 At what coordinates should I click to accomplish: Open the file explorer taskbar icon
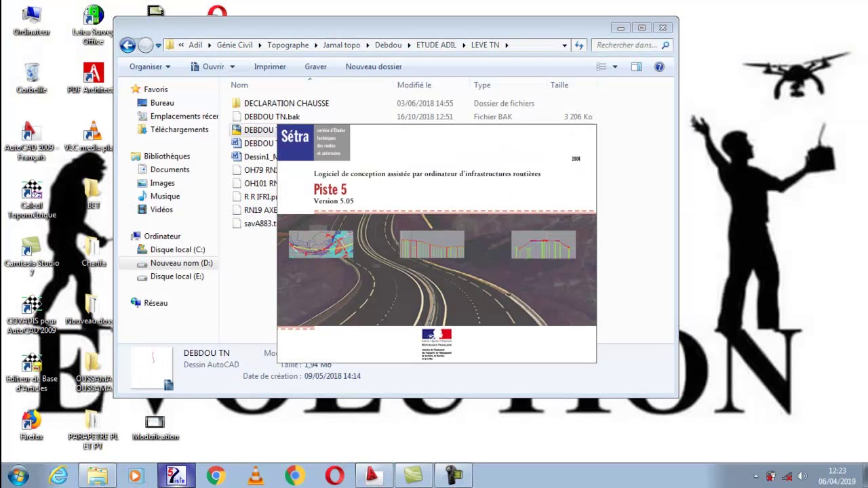(97, 476)
